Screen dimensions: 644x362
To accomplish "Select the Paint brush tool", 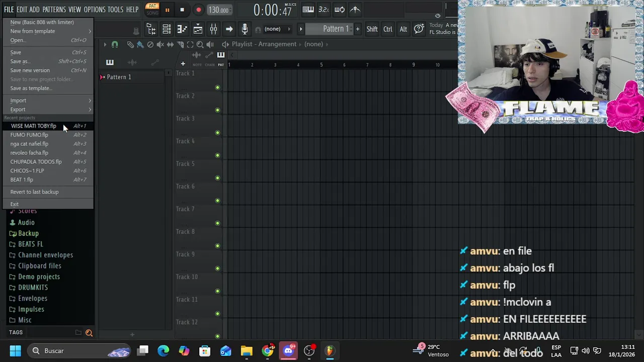I will tap(140, 44).
